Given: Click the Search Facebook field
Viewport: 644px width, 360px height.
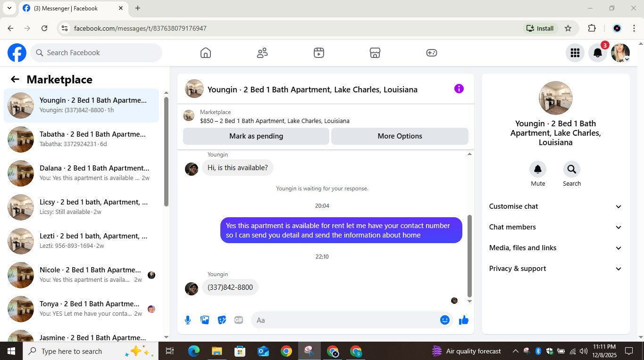Looking at the screenshot, I should (97, 53).
